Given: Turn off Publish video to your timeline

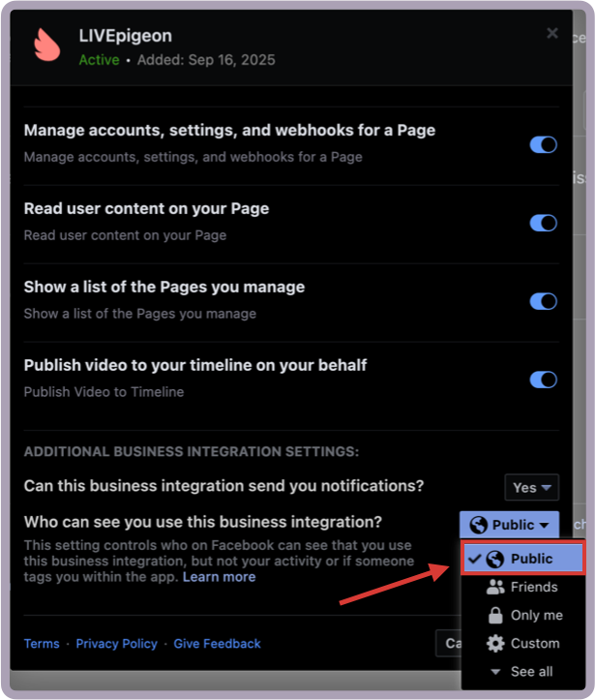Looking at the screenshot, I should pyautogui.click(x=544, y=380).
